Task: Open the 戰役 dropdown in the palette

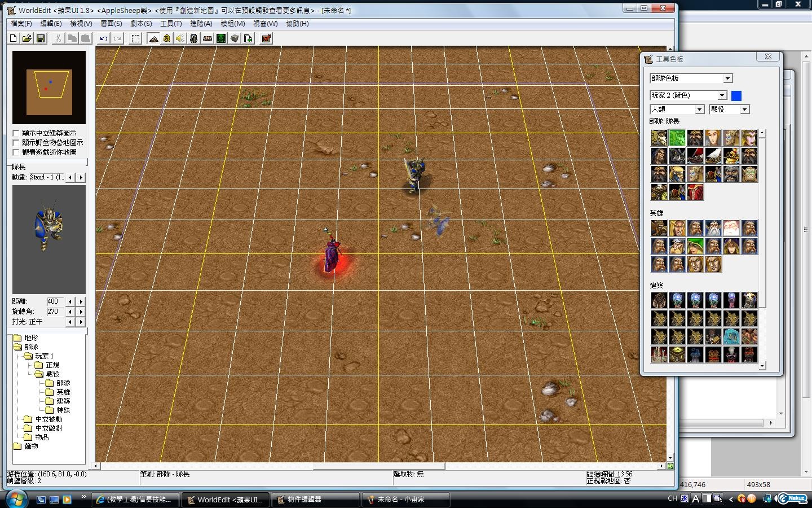Action: coord(729,110)
